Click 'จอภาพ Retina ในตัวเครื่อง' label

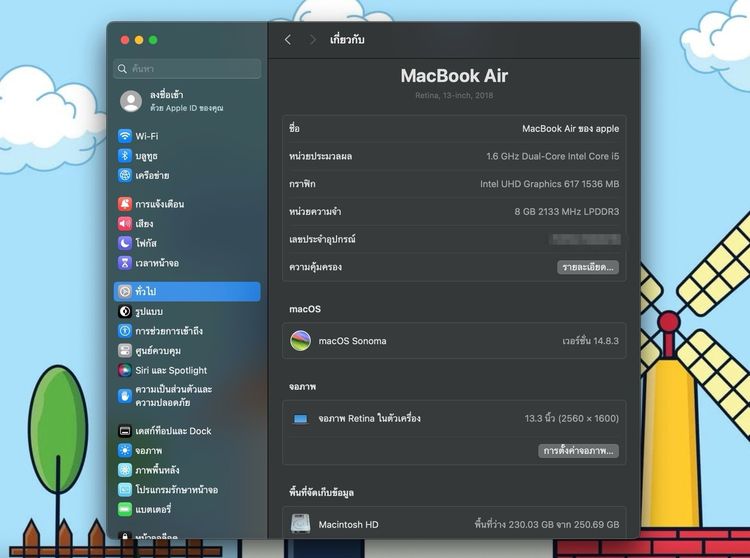(369, 418)
